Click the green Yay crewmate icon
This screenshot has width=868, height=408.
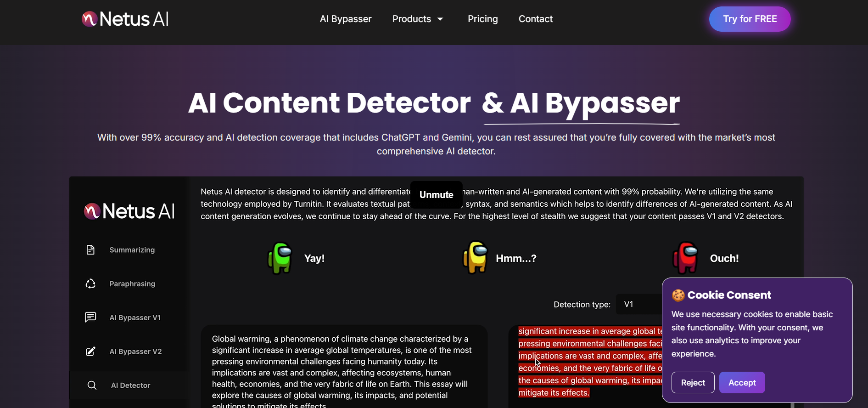(280, 258)
